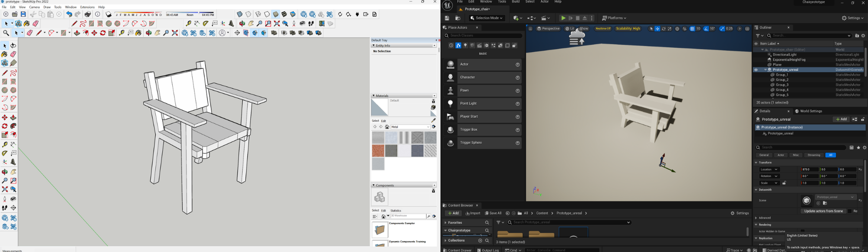The image size is (868, 252).
Task: Collapse the Prototype_unreal tree in Outliner
Action: [765, 70]
